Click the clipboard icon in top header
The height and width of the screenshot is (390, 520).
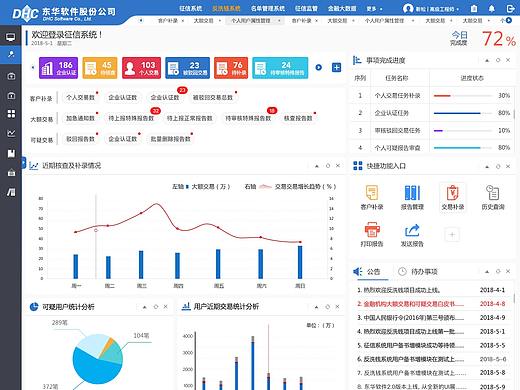coord(474,9)
